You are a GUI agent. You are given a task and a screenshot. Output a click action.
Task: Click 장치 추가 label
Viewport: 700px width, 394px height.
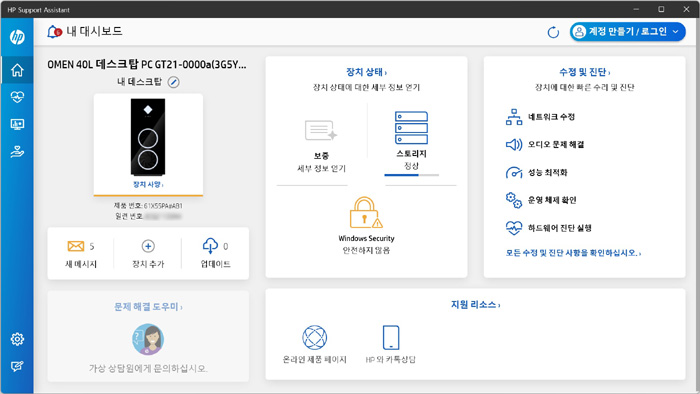pos(148,264)
